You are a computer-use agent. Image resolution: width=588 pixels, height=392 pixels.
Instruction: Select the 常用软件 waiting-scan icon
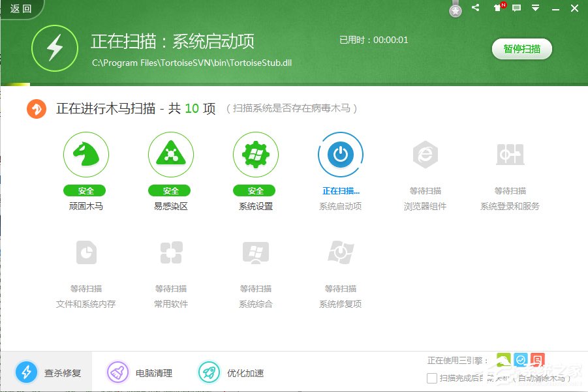tap(170, 252)
